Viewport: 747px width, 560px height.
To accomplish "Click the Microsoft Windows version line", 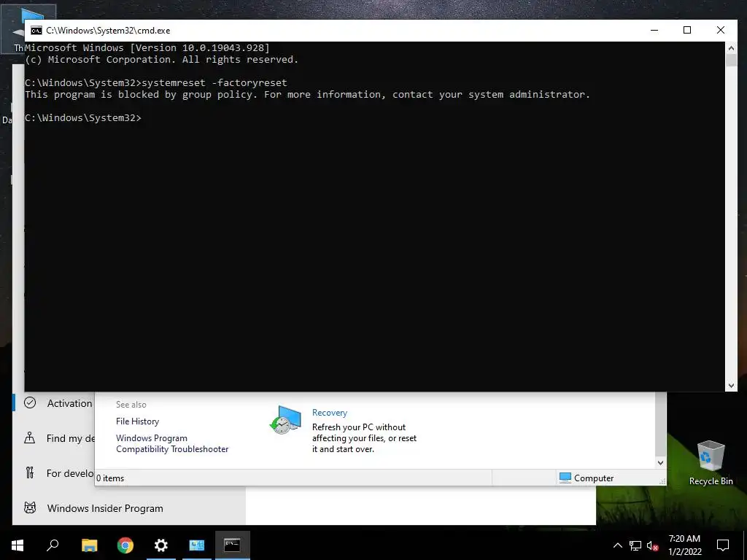I will [x=147, y=47].
